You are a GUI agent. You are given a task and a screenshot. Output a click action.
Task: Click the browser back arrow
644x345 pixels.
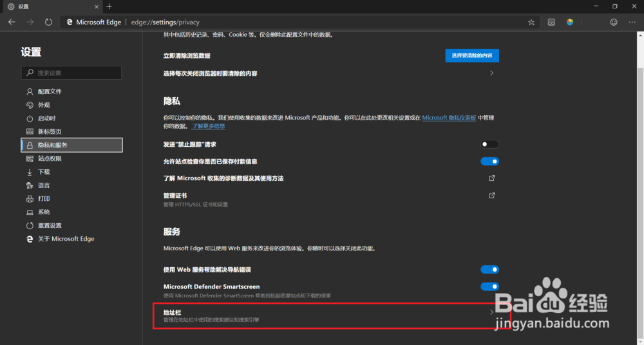pos(12,22)
